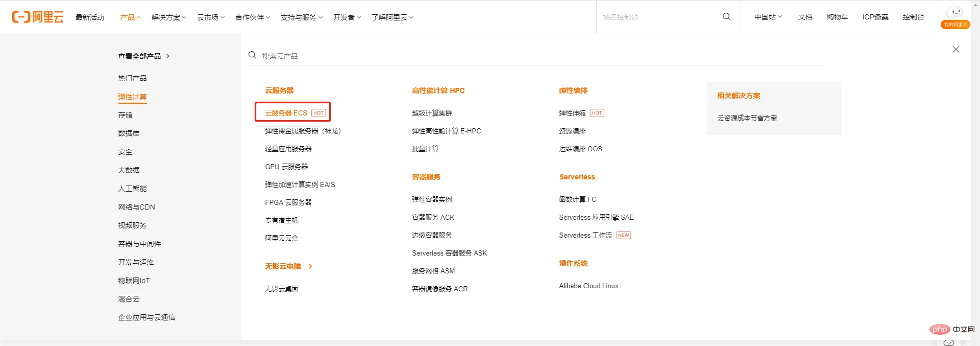Open Alibaba Cloud Linux
Screen dimensions: 980x346
click(589, 286)
